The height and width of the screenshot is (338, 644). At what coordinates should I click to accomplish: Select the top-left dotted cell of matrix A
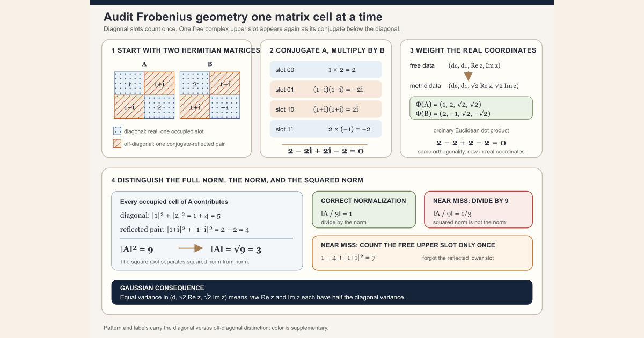(129, 84)
